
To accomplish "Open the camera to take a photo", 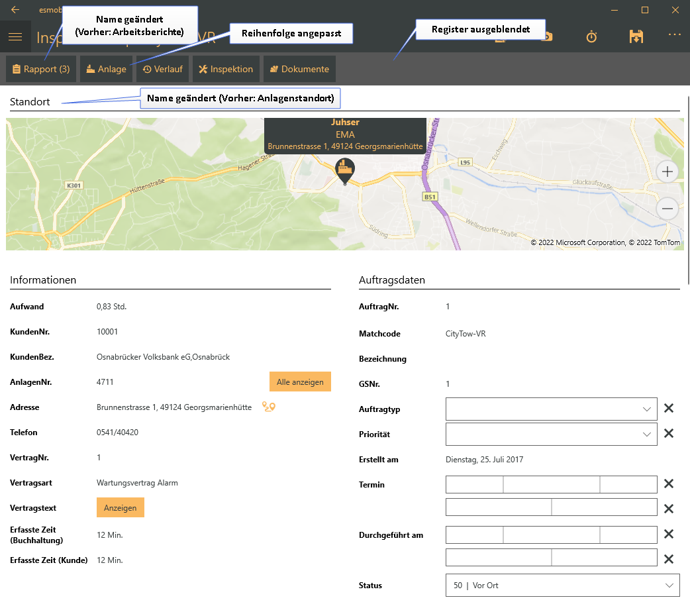I will pyautogui.click(x=547, y=37).
